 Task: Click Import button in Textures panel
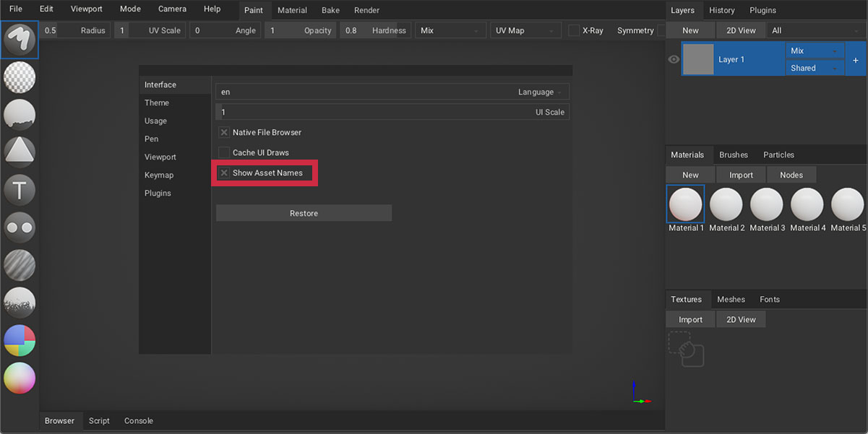tap(690, 319)
